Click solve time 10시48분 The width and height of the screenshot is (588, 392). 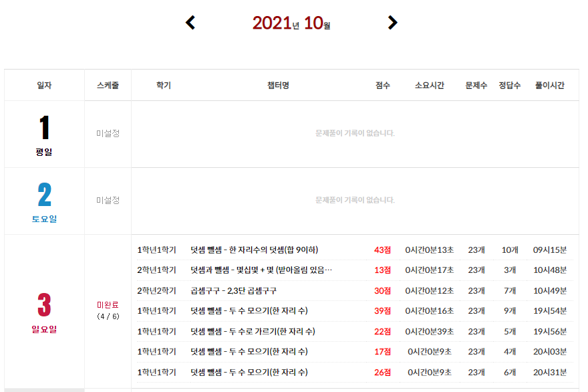(x=550, y=270)
